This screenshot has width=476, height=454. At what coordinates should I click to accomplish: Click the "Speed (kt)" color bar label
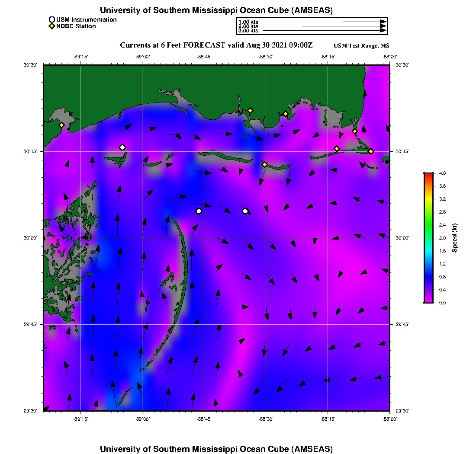pos(455,238)
